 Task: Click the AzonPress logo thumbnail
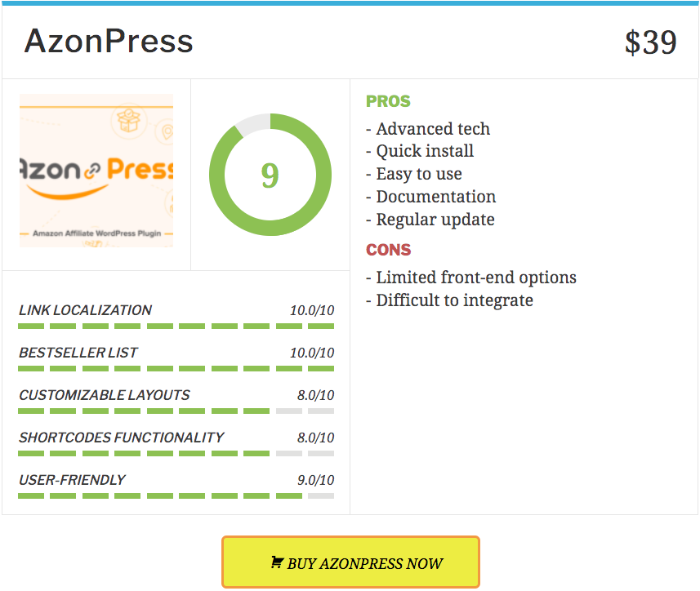click(96, 171)
